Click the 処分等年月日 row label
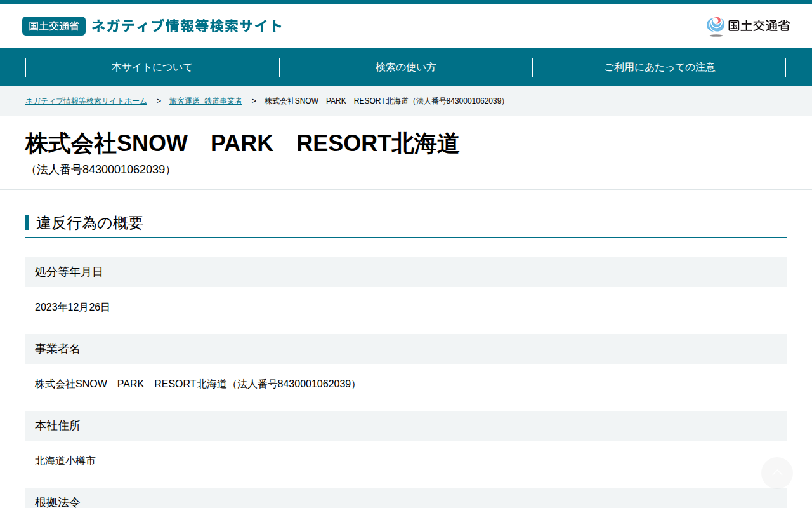The height and width of the screenshot is (508, 812). [x=69, y=272]
